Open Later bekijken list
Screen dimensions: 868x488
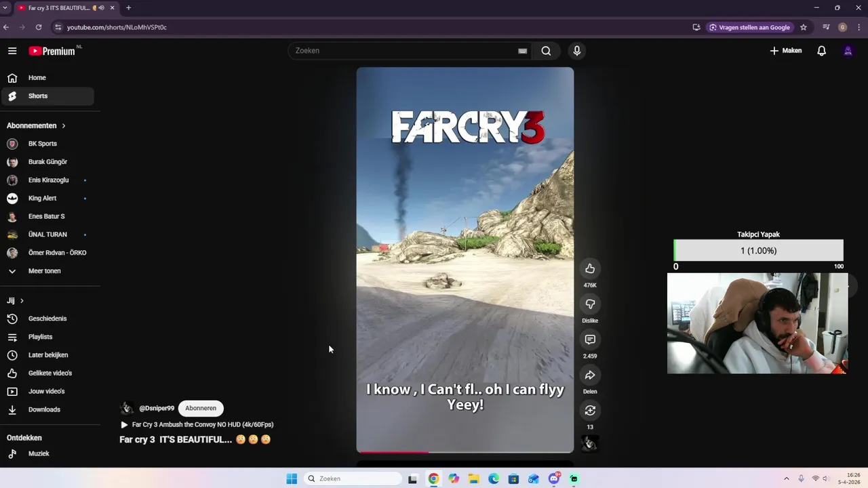tap(47, 355)
